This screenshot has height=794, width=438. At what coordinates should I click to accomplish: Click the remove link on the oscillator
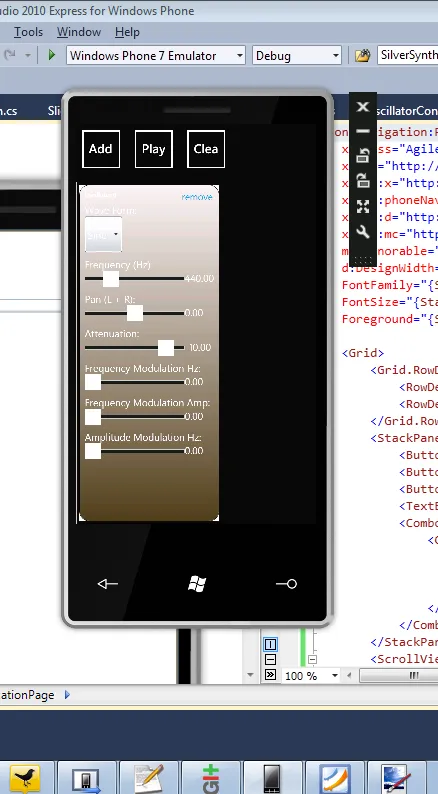(197, 196)
